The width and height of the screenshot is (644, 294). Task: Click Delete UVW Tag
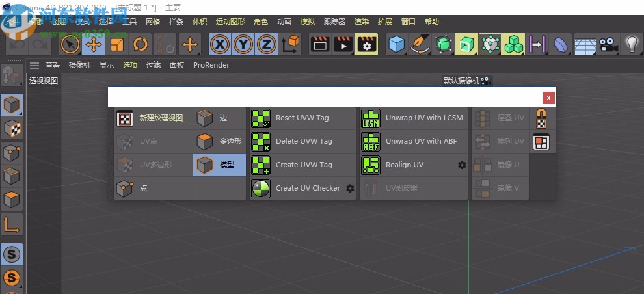(x=302, y=142)
